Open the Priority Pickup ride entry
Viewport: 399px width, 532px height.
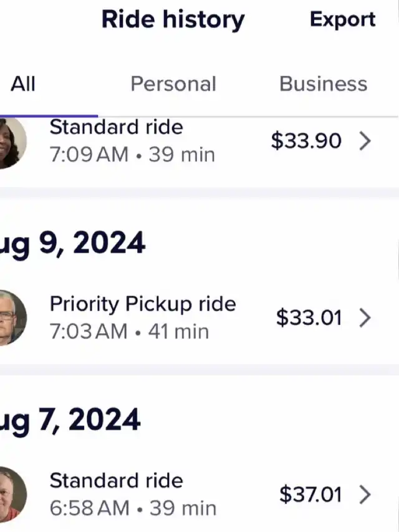coord(143,304)
